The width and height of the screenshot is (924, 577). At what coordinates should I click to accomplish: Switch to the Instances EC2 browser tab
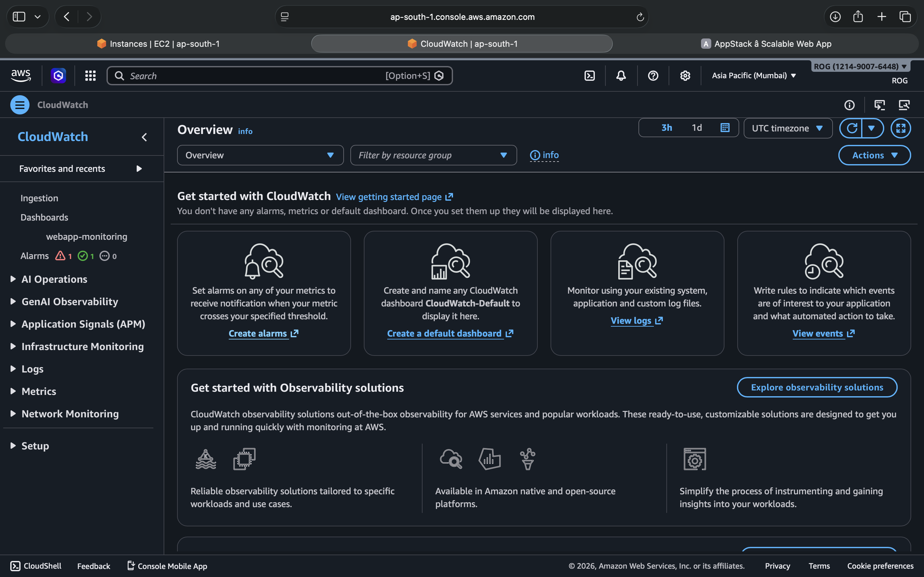click(x=158, y=44)
